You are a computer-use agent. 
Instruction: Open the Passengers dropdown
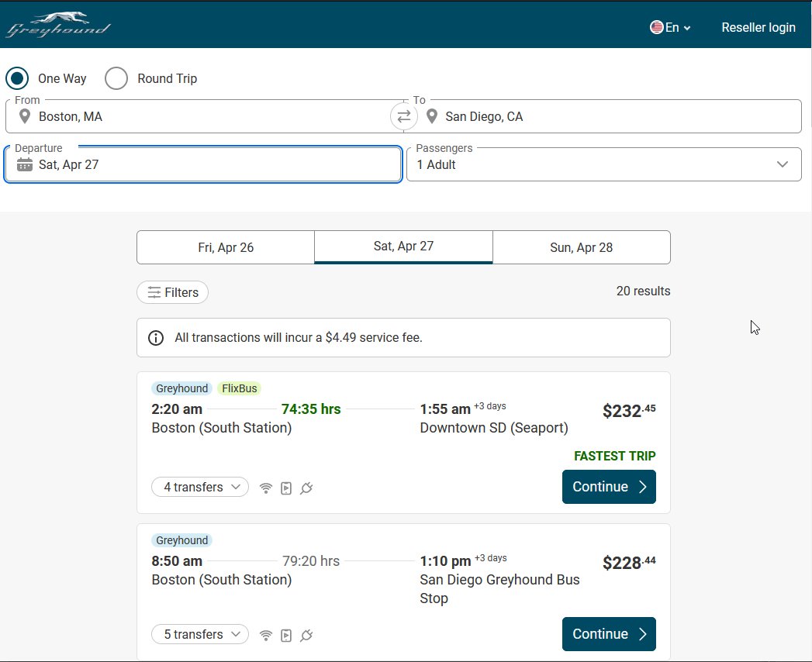tap(604, 164)
